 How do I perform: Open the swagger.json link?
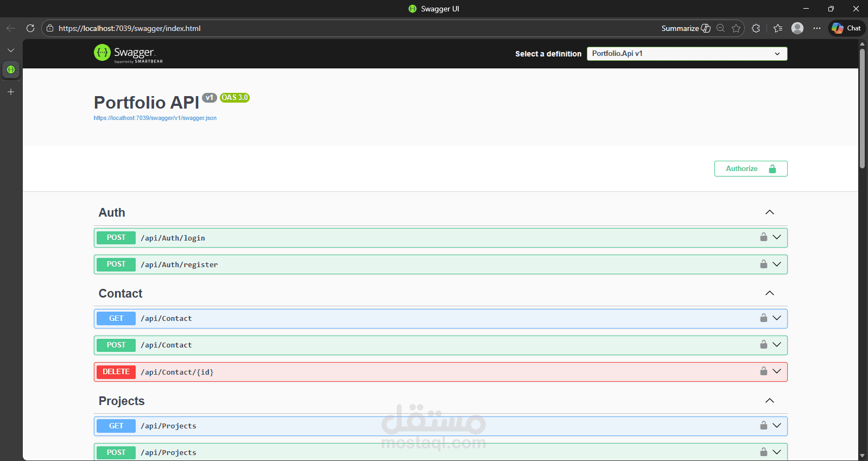155,118
